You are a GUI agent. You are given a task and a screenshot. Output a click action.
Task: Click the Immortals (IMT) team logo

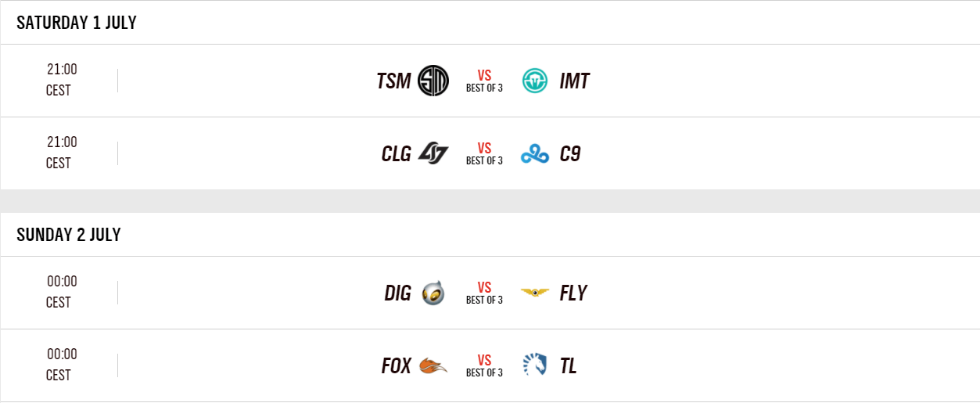pyautogui.click(x=535, y=81)
